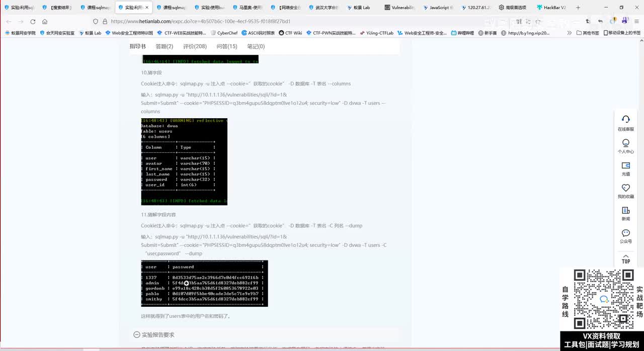Click the browser home icon

[45, 22]
